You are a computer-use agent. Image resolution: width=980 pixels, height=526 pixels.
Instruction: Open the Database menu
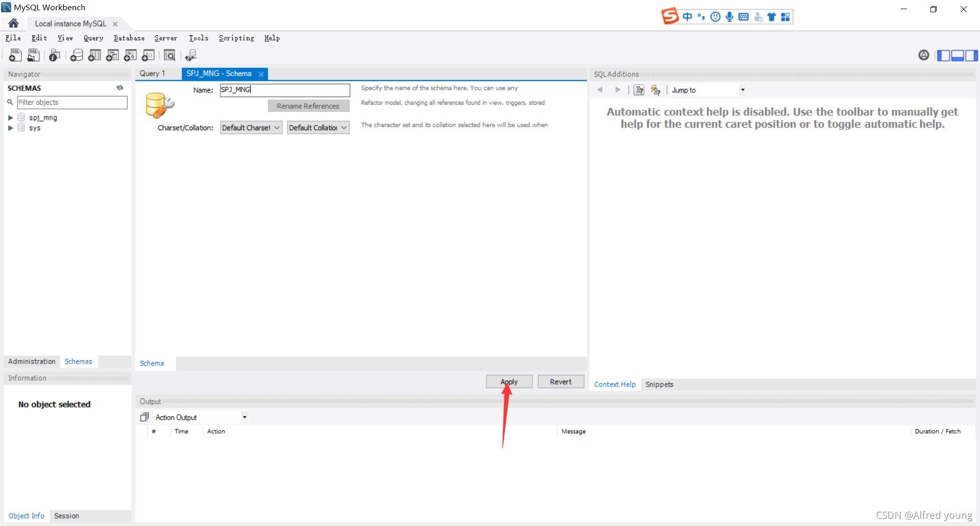(x=129, y=38)
